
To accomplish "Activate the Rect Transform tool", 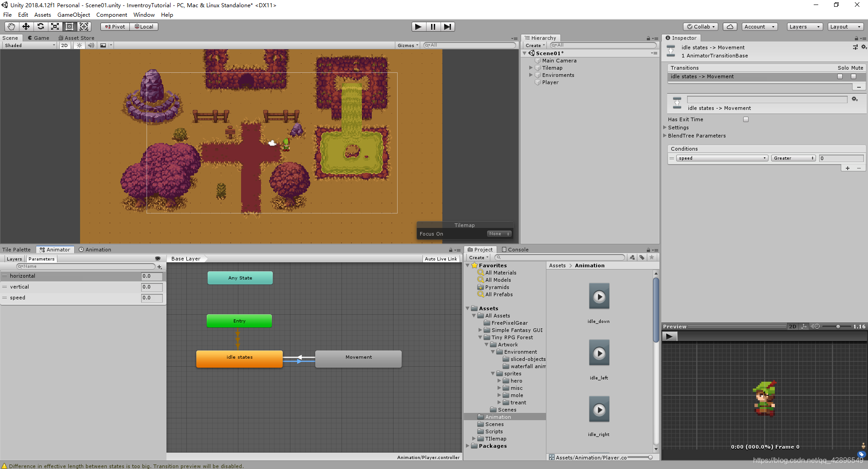I will (69, 27).
